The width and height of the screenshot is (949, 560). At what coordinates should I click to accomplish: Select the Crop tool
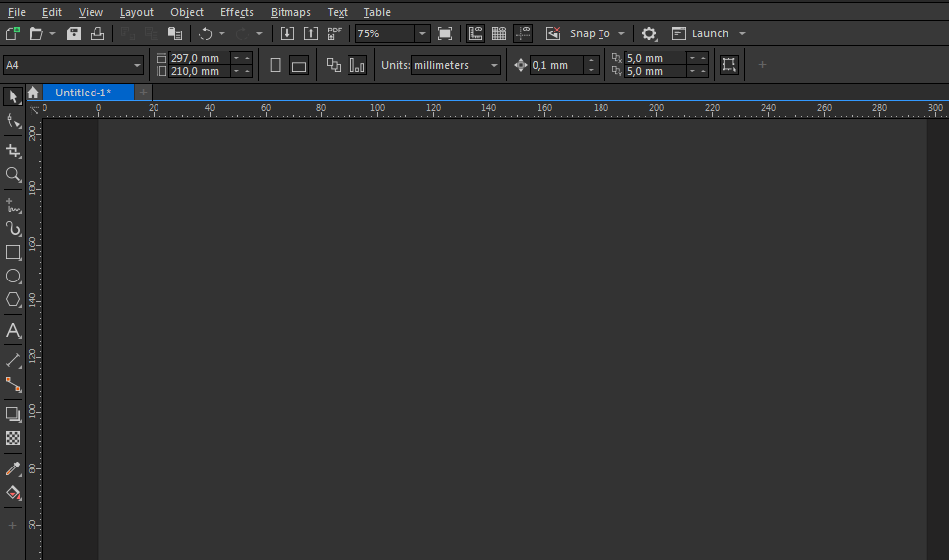coord(13,151)
